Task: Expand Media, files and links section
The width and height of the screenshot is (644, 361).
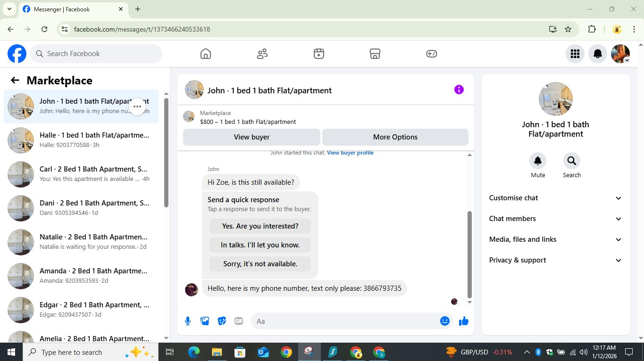Action: click(x=556, y=239)
